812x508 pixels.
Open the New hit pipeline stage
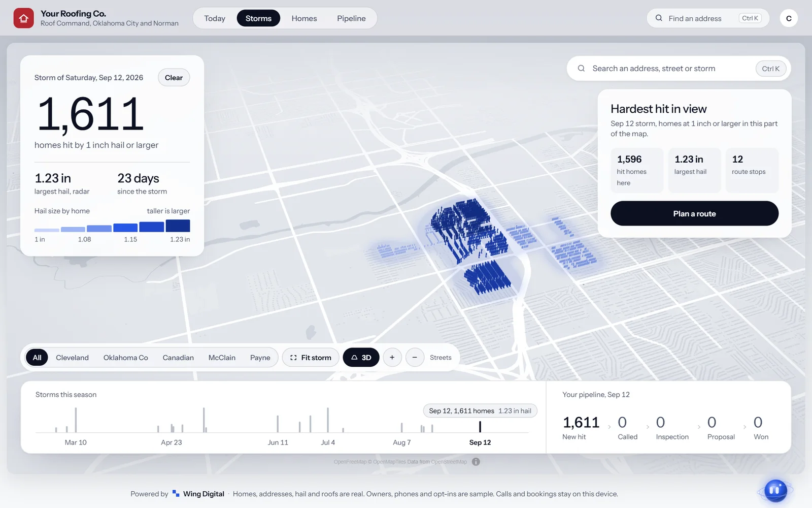pyautogui.click(x=581, y=427)
